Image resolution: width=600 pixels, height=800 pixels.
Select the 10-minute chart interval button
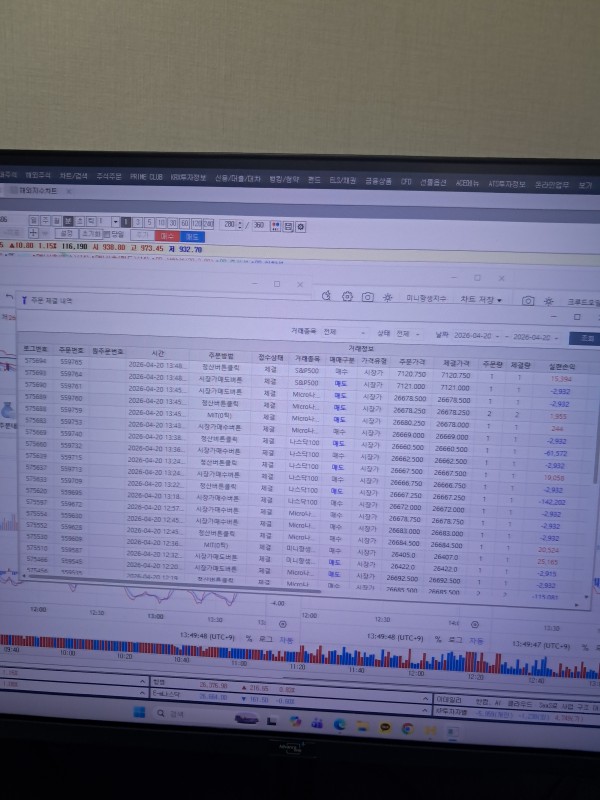click(161, 223)
